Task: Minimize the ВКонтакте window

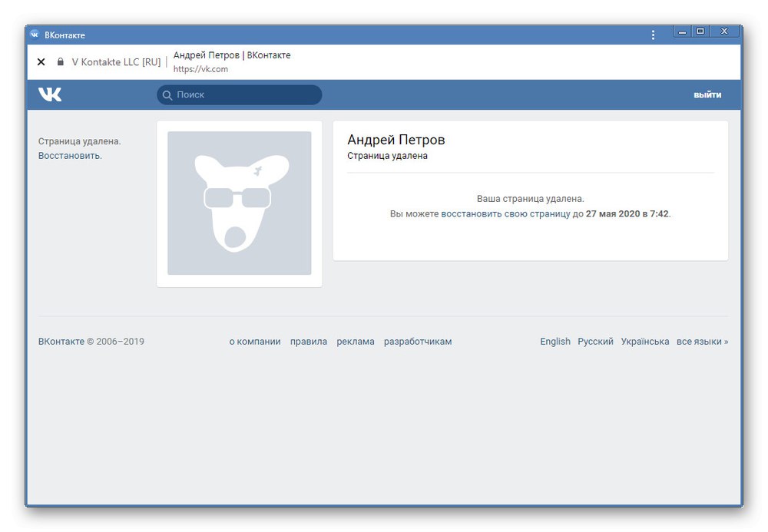Action: point(682,31)
